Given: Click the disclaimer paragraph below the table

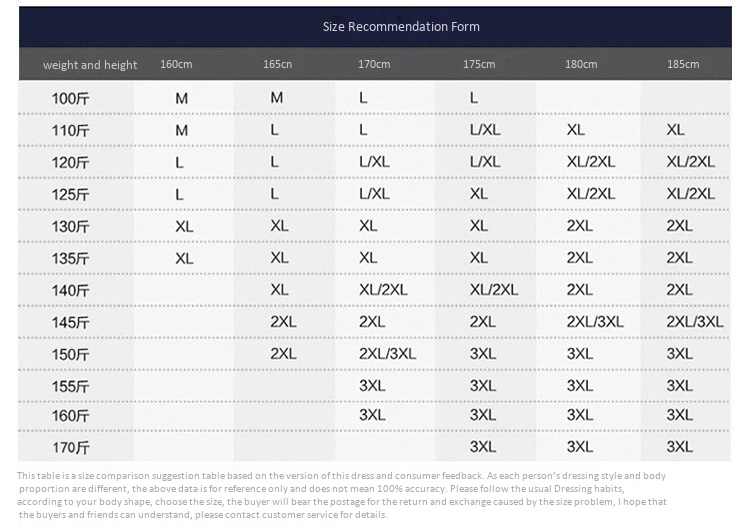Looking at the screenshot, I should [x=342, y=495].
